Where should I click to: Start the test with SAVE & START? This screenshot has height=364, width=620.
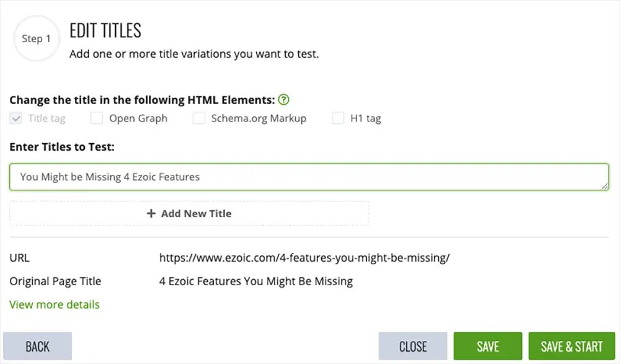coord(572,346)
